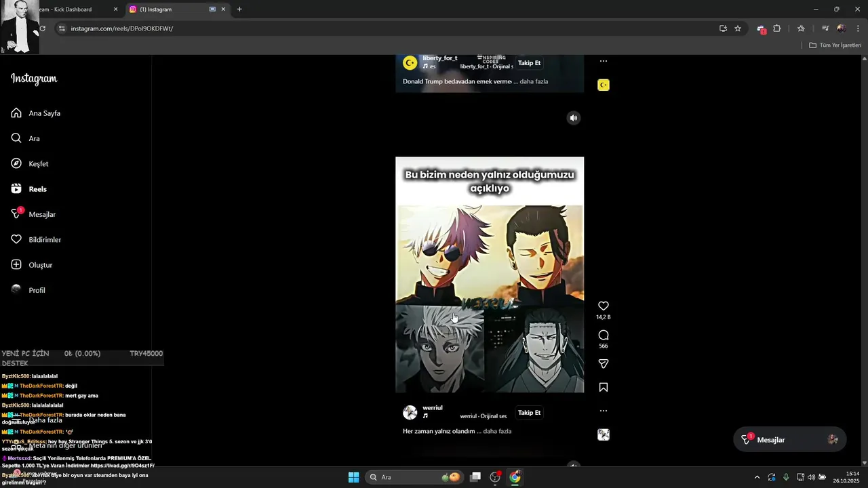Open werriul profile avatar

[x=410, y=413]
